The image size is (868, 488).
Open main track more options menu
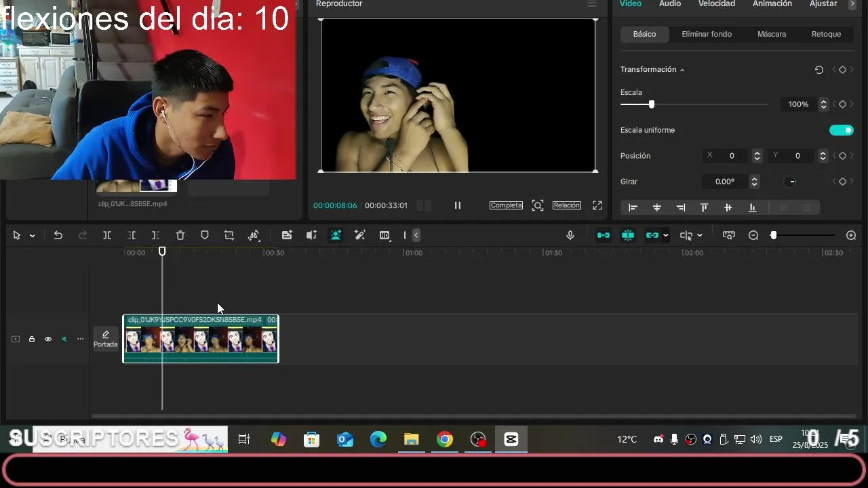[80, 339]
